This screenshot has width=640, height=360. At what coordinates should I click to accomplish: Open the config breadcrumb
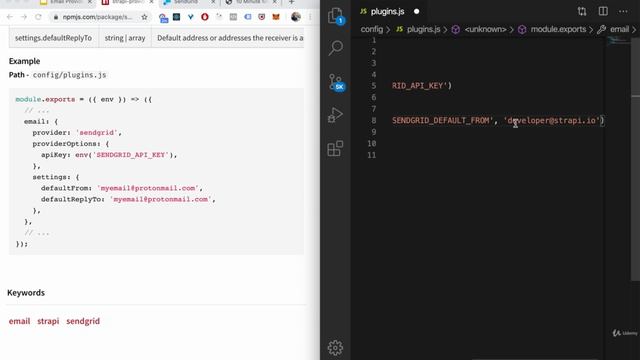(371, 29)
